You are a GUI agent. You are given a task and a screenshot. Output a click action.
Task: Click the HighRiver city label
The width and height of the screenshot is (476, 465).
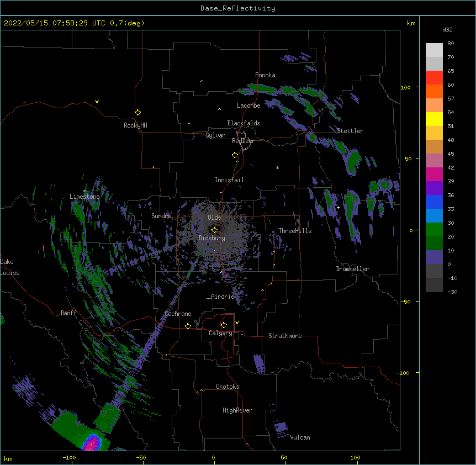[x=237, y=410]
